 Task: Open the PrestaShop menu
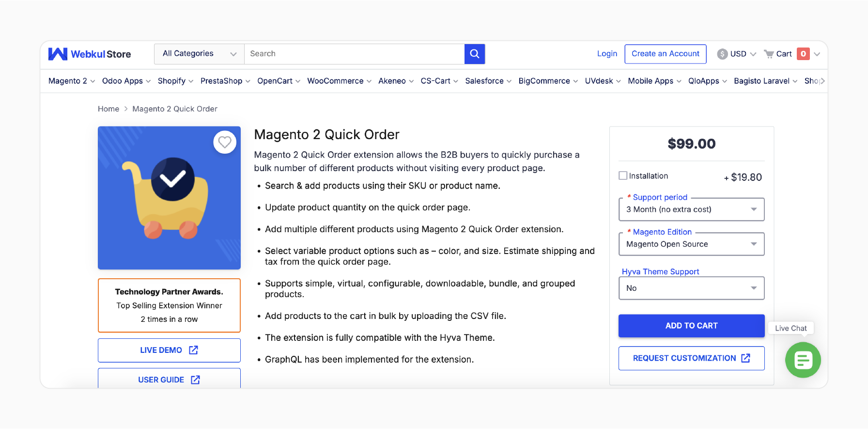coord(225,81)
